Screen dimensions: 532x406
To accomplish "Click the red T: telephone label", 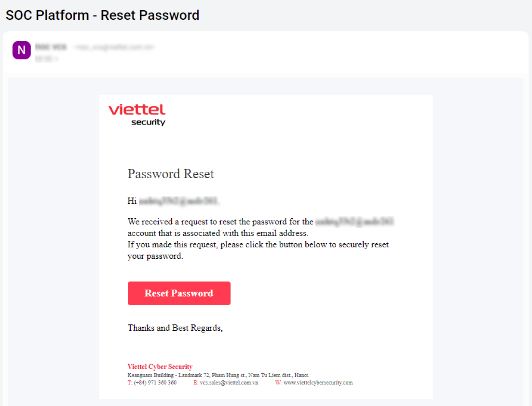I will point(130,383).
